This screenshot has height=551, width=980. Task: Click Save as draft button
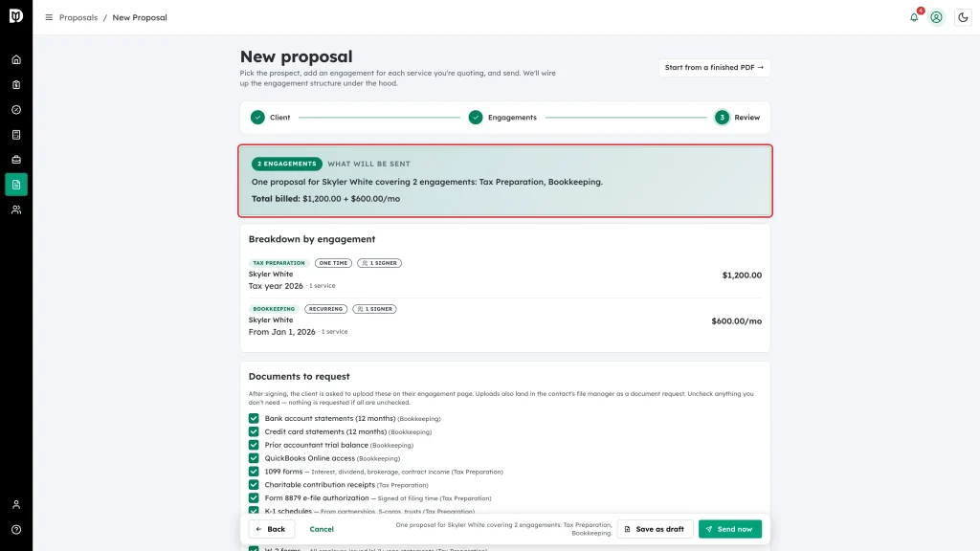(655, 529)
